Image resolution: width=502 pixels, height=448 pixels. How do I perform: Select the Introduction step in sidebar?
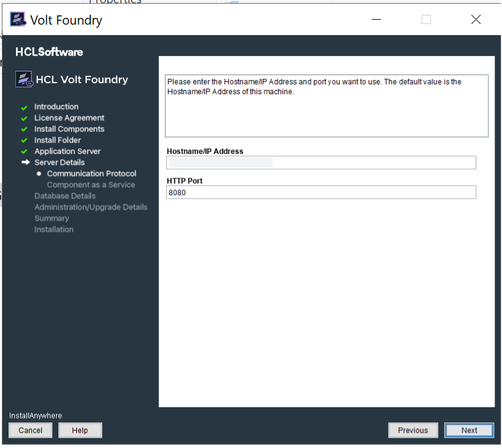click(56, 107)
